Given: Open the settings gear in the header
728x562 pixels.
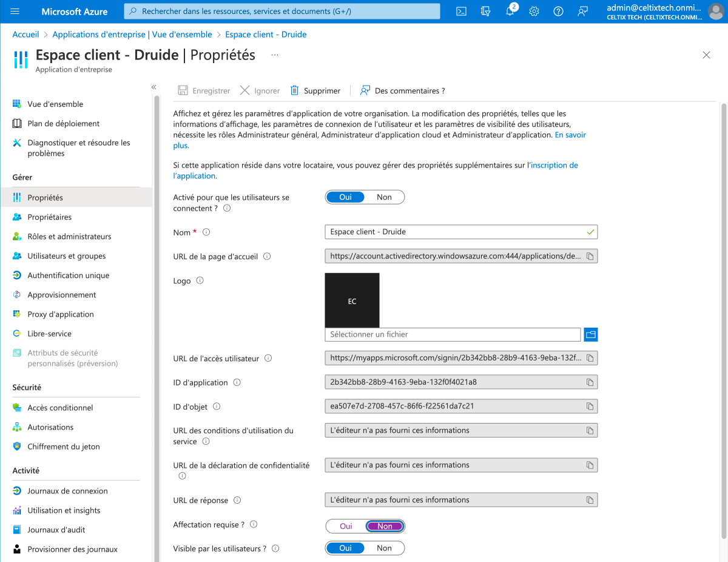Looking at the screenshot, I should (x=534, y=12).
